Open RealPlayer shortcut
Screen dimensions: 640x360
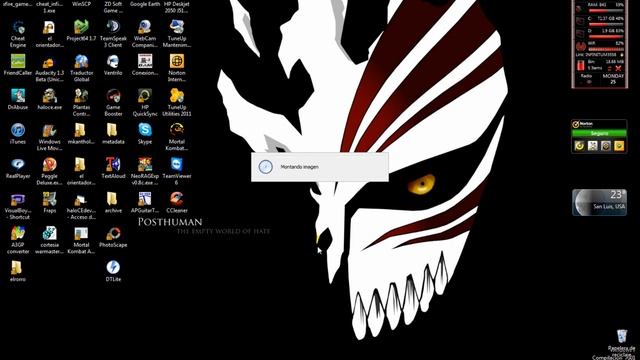(x=18, y=168)
